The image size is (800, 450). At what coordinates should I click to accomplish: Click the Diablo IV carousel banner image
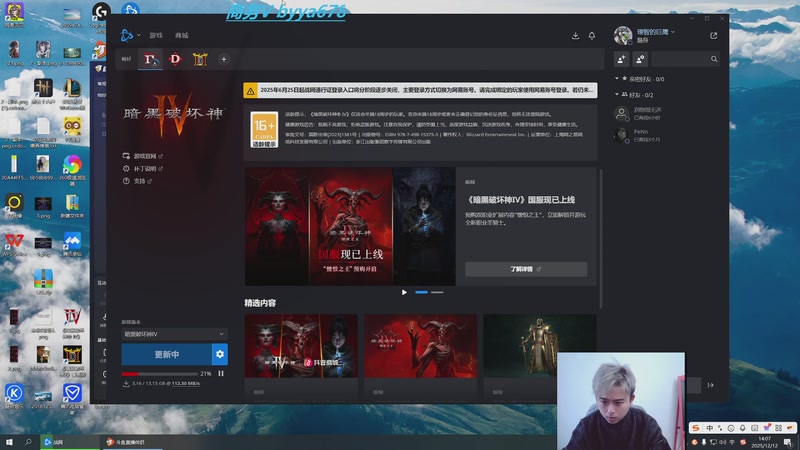point(350,227)
